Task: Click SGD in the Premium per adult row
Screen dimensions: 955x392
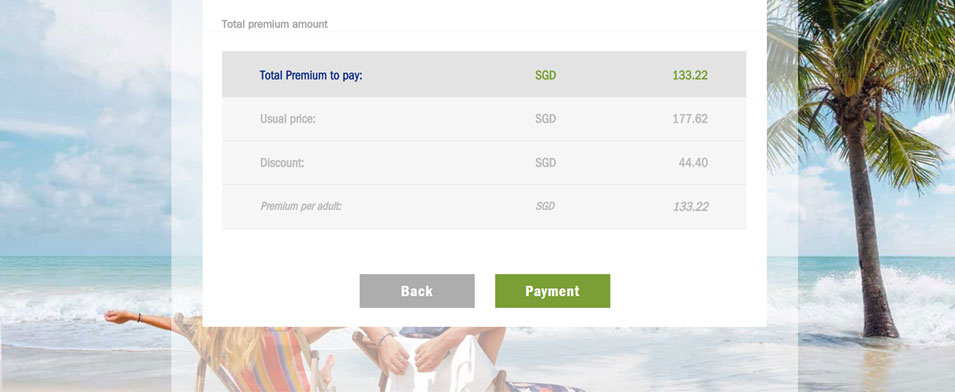Action: coord(545,206)
